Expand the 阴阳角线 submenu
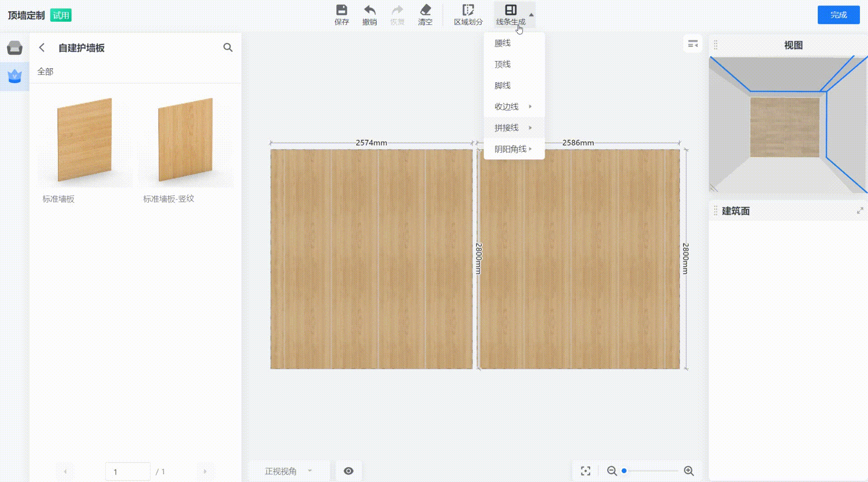This screenshot has width=868, height=482. 514,149
